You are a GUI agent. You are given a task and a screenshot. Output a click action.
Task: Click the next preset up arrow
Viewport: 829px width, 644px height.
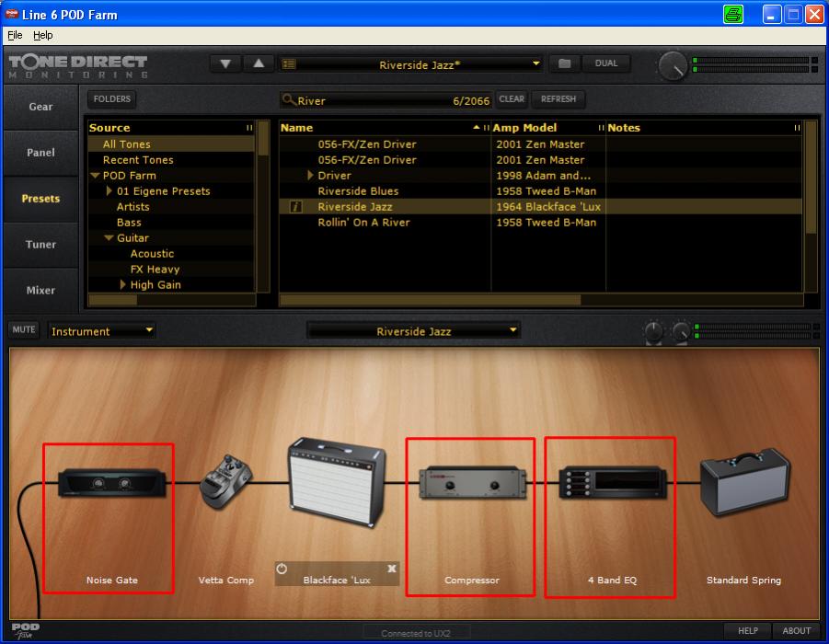click(x=259, y=64)
